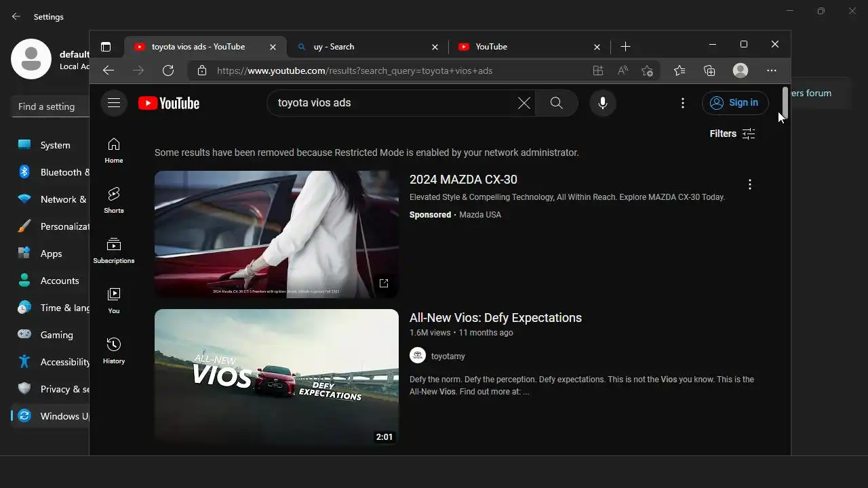Open History in the YouTube sidebar
Screen dimensions: 868x488
pyautogui.click(x=114, y=350)
